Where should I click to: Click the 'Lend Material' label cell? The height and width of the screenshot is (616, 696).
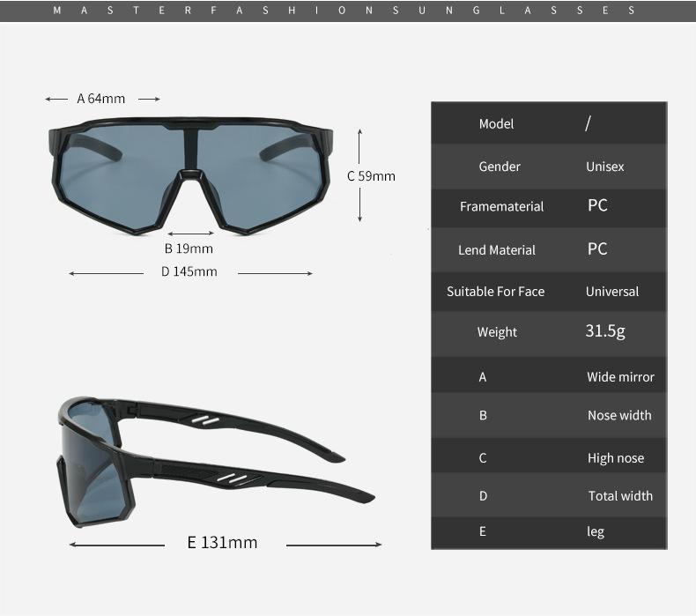click(x=497, y=249)
